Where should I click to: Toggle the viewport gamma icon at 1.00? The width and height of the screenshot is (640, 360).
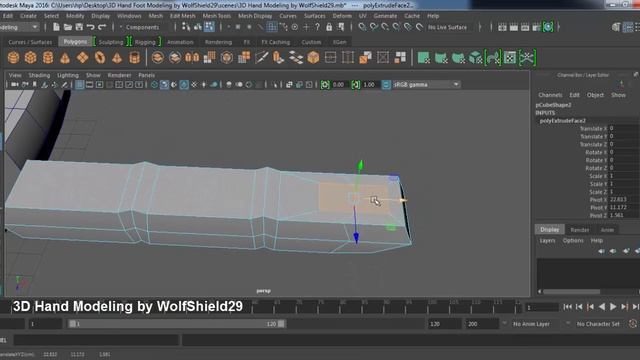point(356,84)
